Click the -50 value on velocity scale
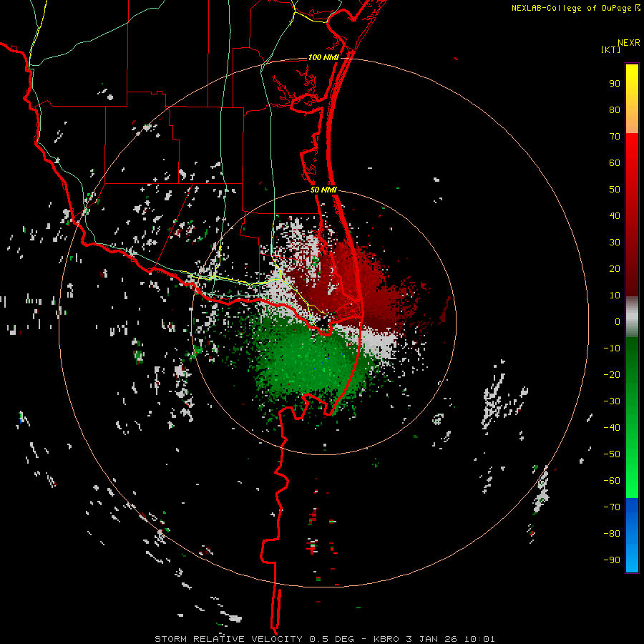Screen dimensions: 644x644 pos(612,454)
